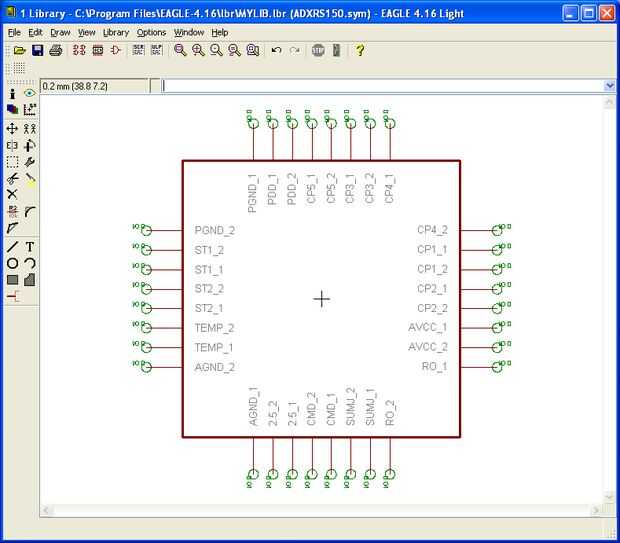Open the Options menu
The image size is (620, 543).
tap(151, 32)
